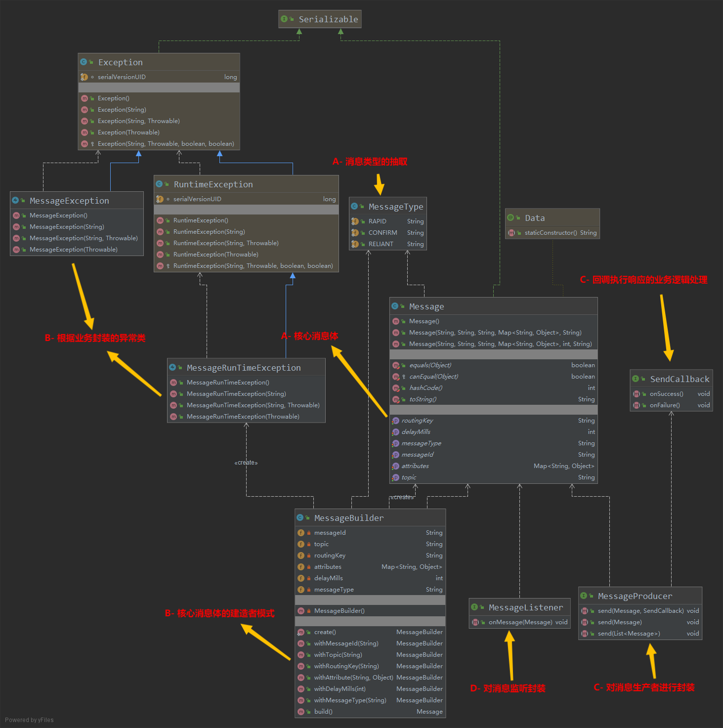Click withMessageType(String) method row
This screenshot has height=728, width=723.
tap(370, 700)
